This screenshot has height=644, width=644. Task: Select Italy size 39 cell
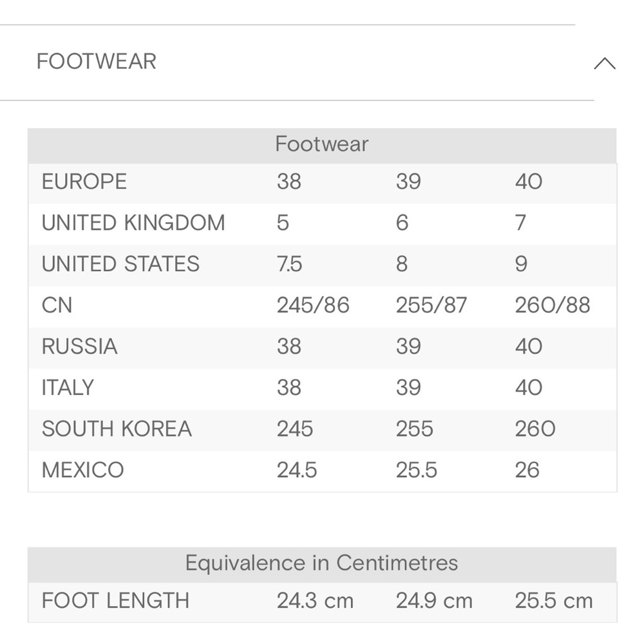(408, 387)
